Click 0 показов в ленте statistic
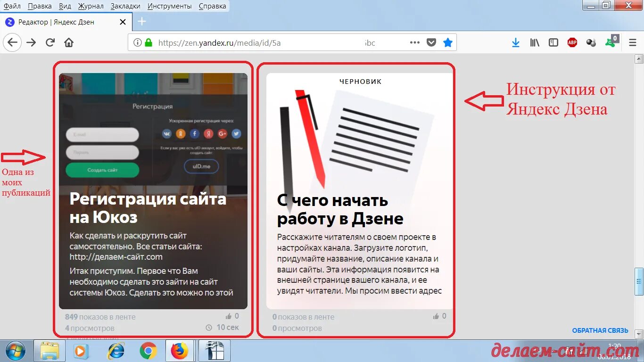644x362 pixels. (x=304, y=317)
